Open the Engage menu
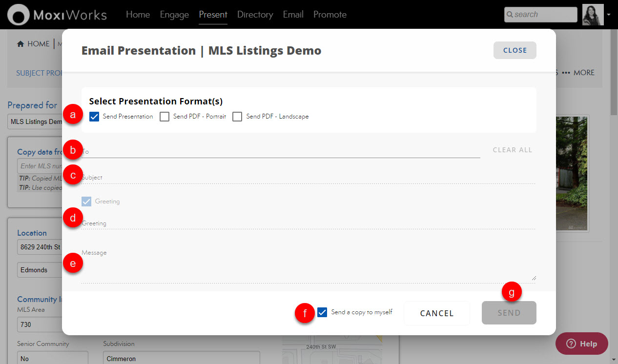 (174, 15)
